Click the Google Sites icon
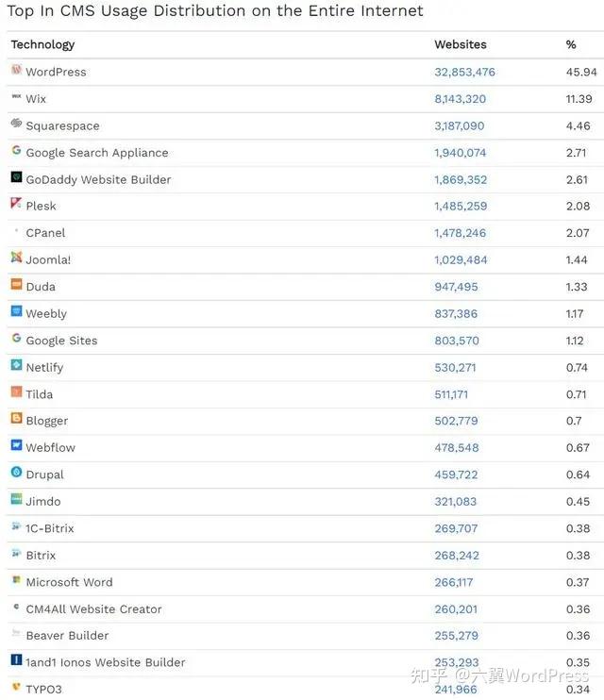Image resolution: width=604 pixels, height=700 pixels. 16,339
